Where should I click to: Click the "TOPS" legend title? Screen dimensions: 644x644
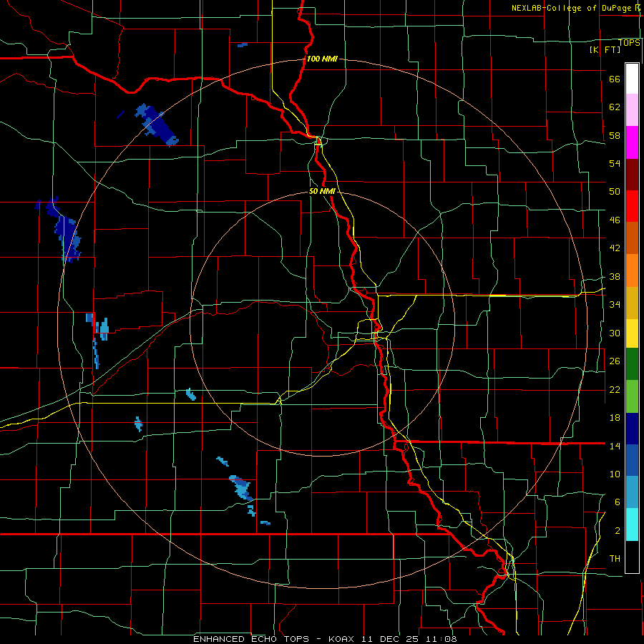629,43
